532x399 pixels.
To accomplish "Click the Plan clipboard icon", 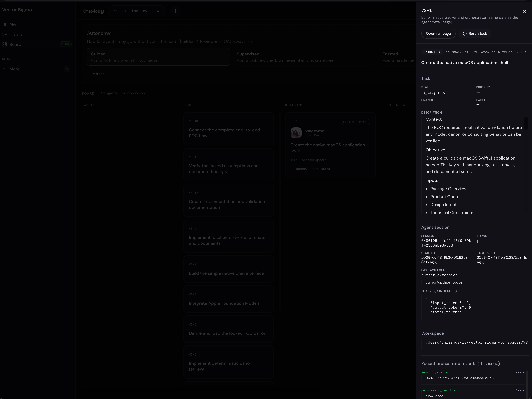I will point(5,25).
